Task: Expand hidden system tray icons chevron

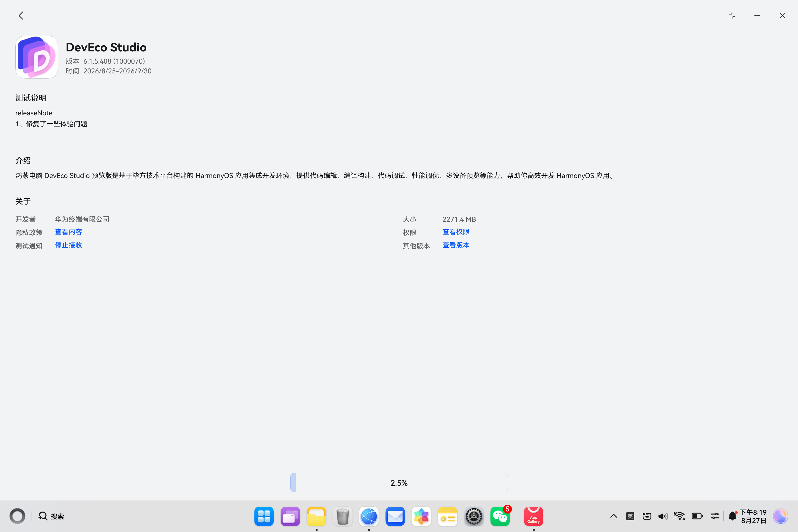Action: [613, 516]
